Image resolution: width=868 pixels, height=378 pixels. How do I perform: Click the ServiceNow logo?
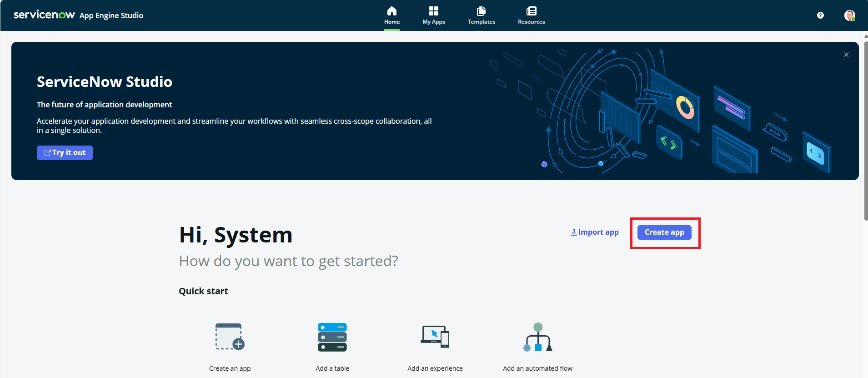click(x=44, y=15)
